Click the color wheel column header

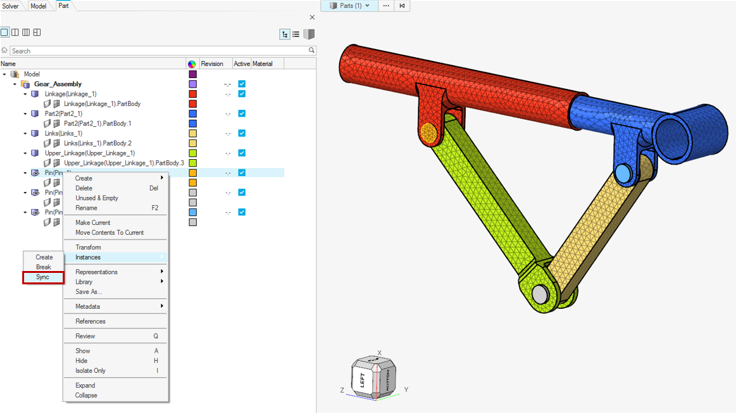(x=192, y=64)
